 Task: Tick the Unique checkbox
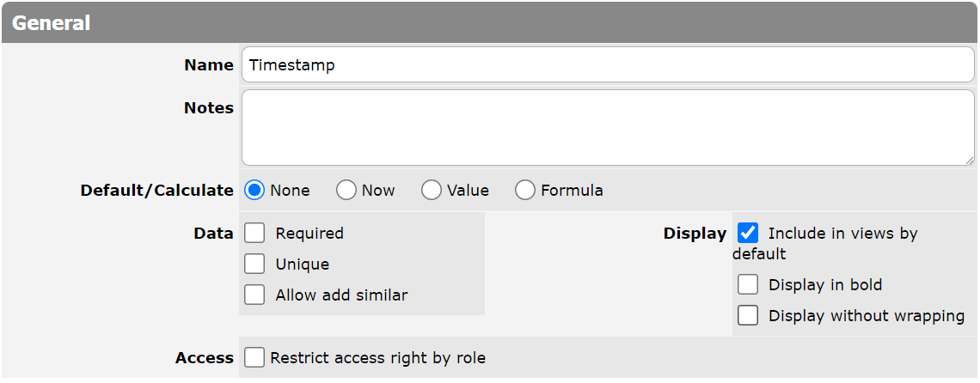(254, 264)
